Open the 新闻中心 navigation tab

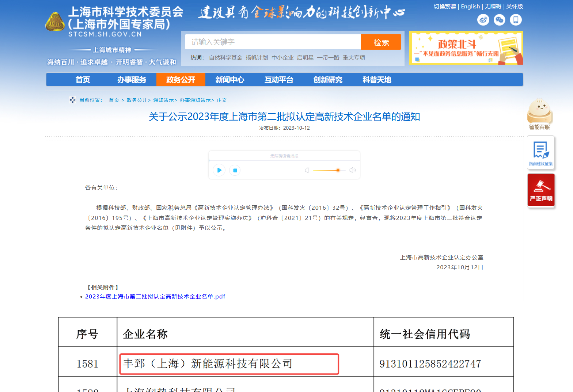(229, 80)
